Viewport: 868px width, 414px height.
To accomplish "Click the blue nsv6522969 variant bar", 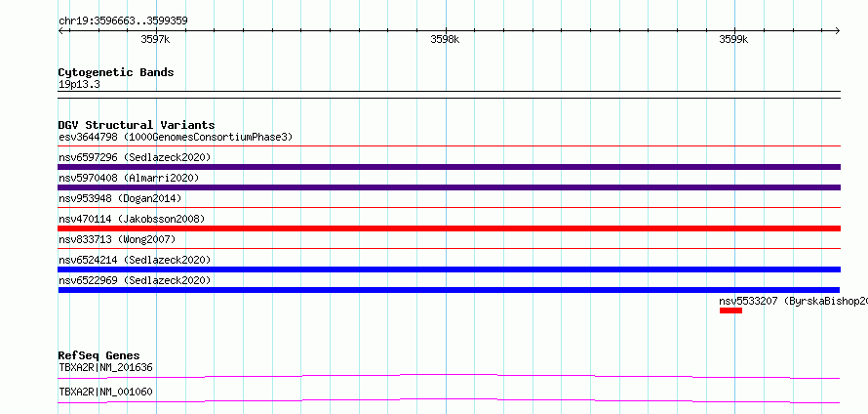I will point(449,290).
